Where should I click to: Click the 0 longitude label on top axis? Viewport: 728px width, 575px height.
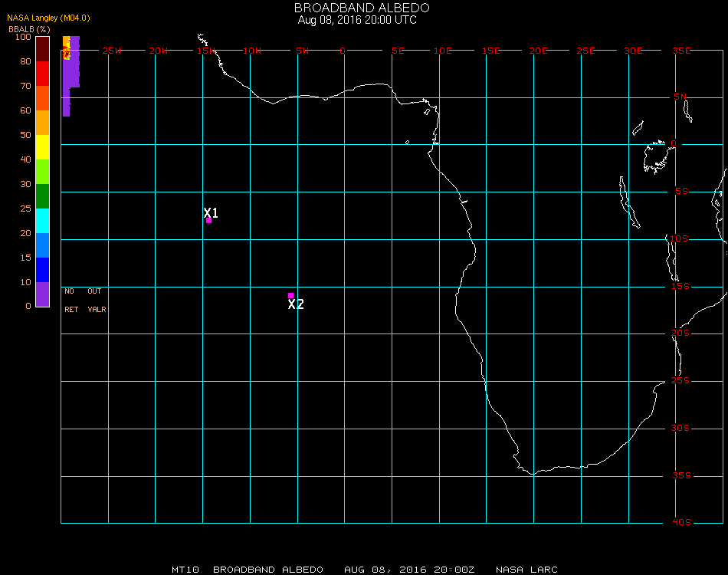[x=343, y=51]
